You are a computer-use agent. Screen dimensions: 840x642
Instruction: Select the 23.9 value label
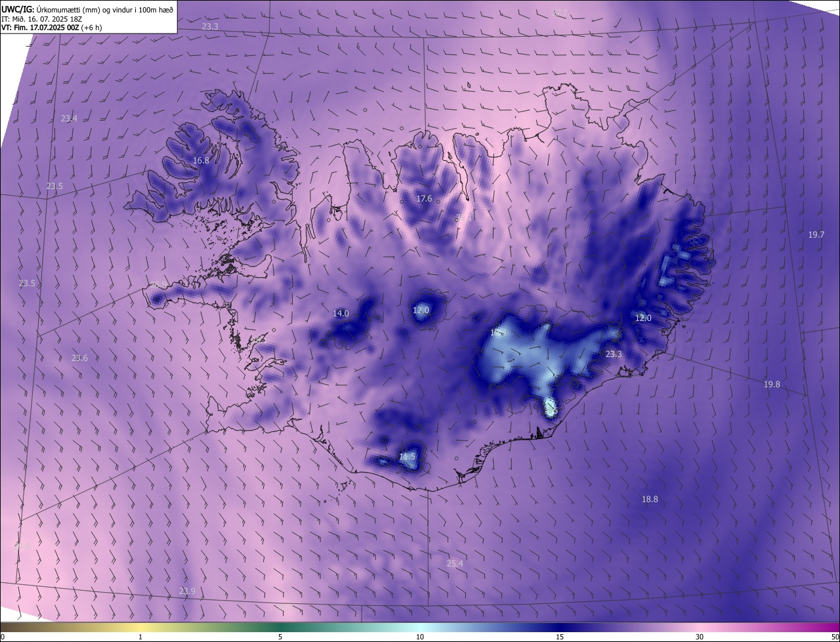[x=187, y=591]
